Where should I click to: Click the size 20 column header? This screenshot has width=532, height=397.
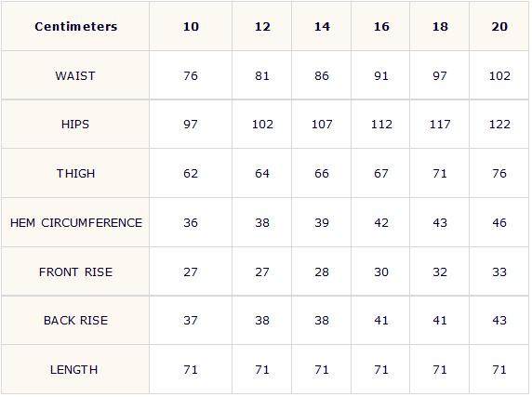pyautogui.click(x=499, y=26)
